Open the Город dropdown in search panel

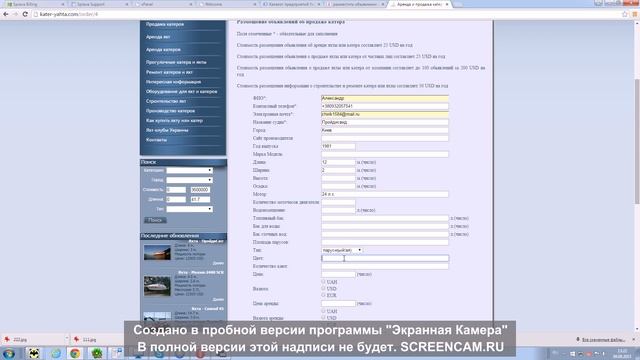tap(189, 180)
